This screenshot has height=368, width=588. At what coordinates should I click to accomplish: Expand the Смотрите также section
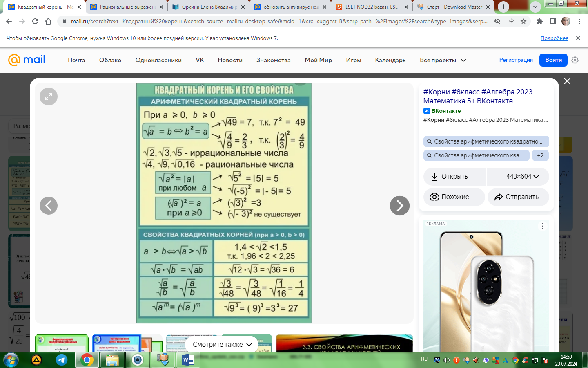222,344
